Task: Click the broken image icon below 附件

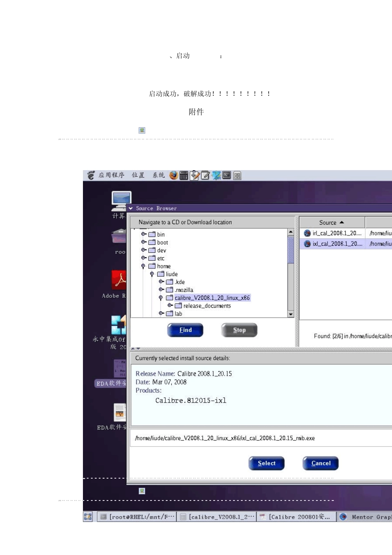Action: click(142, 130)
